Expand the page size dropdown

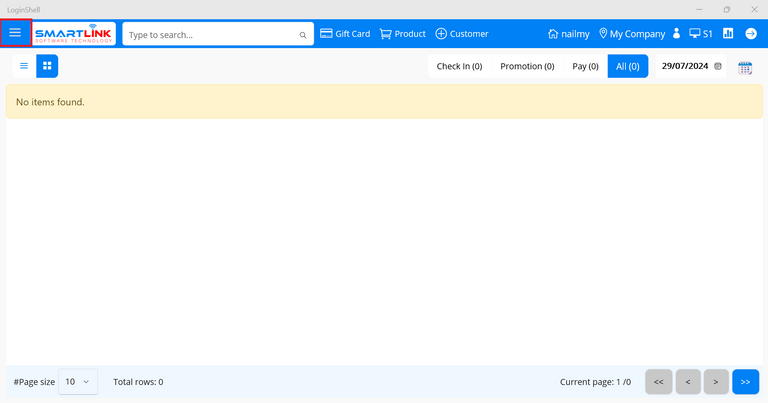[78, 382]
